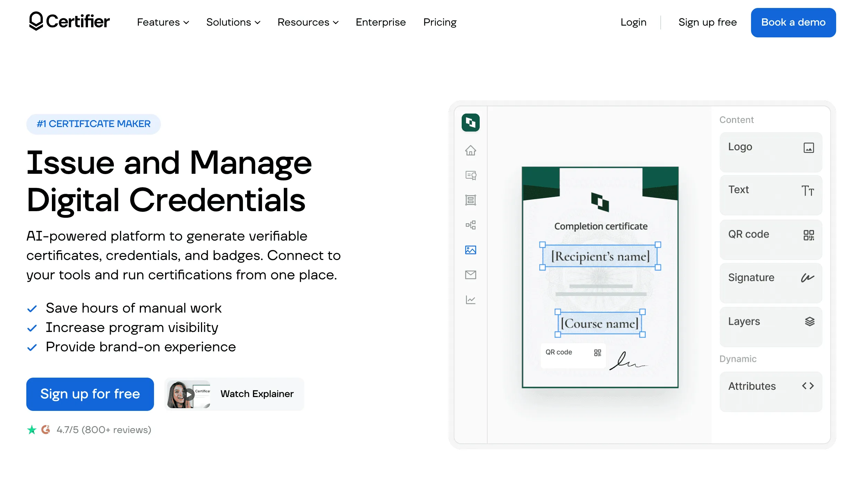The image size is (868, 477).
Task: Click the Sign up for free button
Action: pyautogui.click(x=90, y=394)
